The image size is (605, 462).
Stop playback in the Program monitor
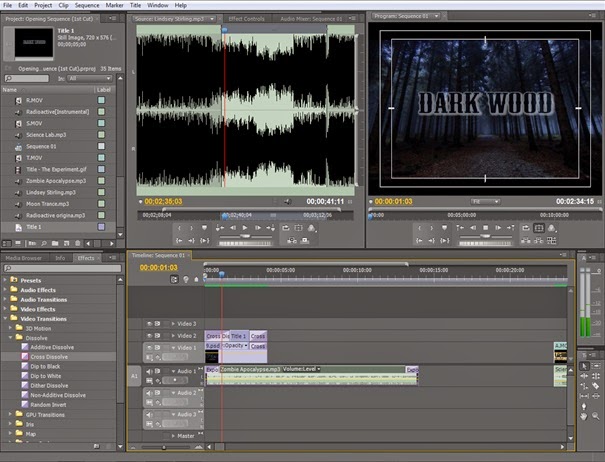pyautogui.click(x=486, y=228)
